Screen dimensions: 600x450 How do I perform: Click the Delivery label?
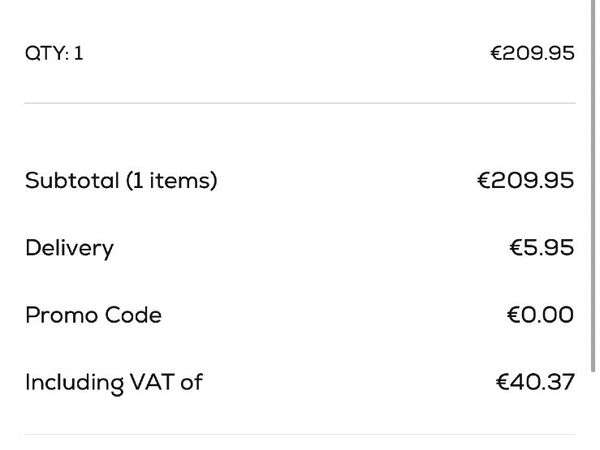click(x=69, y=248)
